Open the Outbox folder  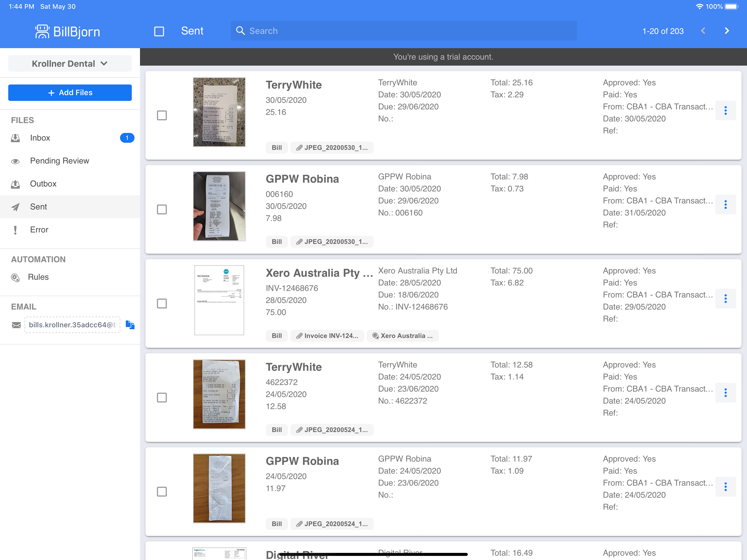click(x=70, y=184)
